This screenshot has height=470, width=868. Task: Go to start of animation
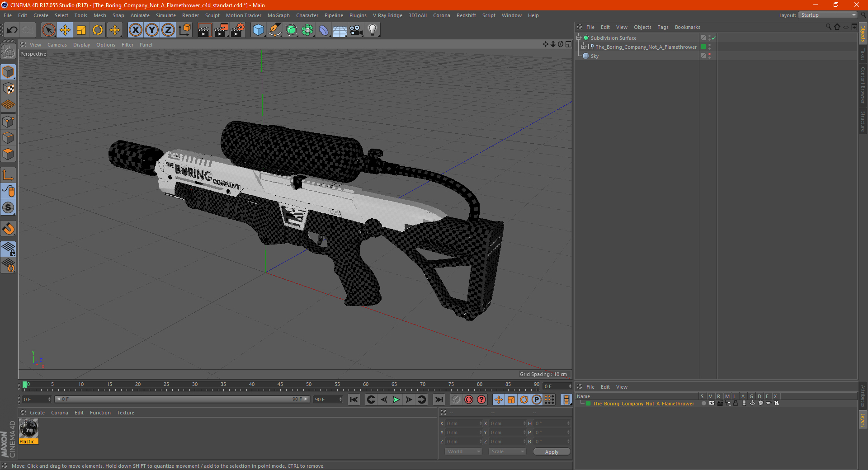(x=354, y=399)
